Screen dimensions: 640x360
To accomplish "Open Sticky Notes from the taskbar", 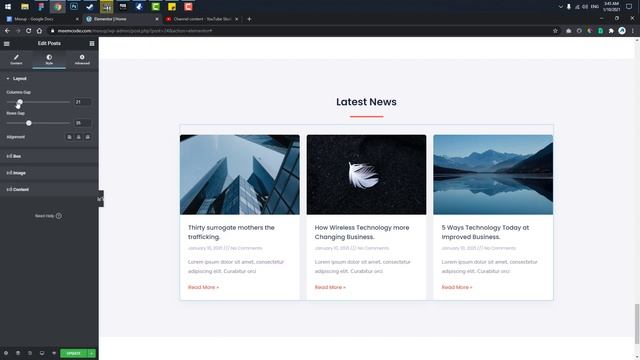I will pyautogui.click(x=172, y=7).
